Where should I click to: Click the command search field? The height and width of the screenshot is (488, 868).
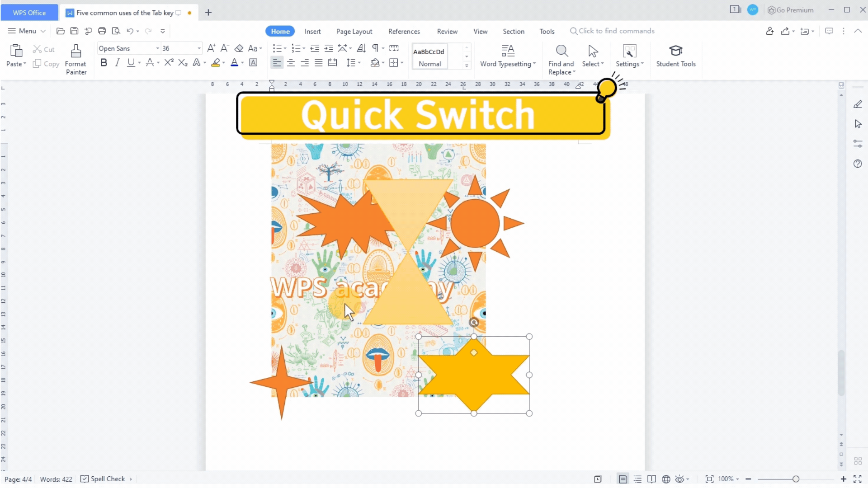(612, 31)
